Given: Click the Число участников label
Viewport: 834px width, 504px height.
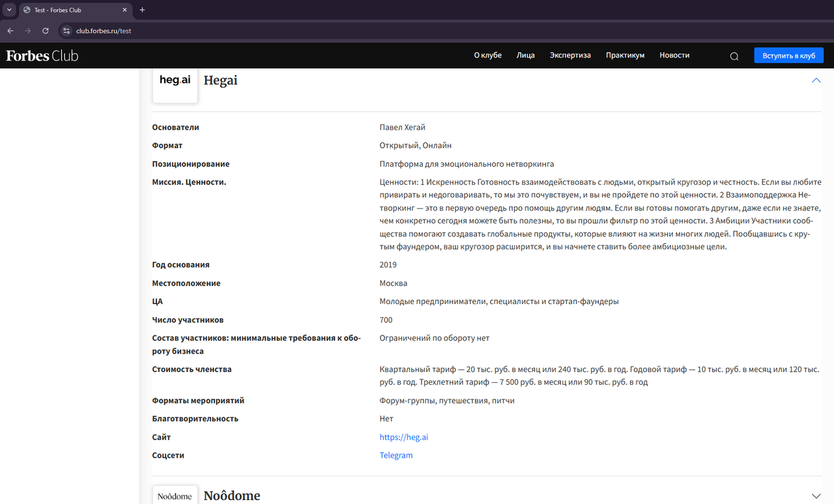Looking at the screenshot, I should click(x=188, y=320).
